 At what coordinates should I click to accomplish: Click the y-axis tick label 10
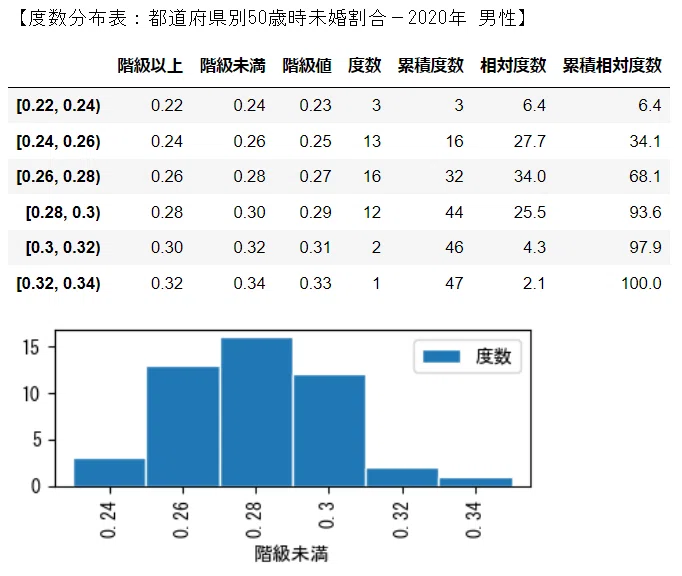click(x=31, y=394)
